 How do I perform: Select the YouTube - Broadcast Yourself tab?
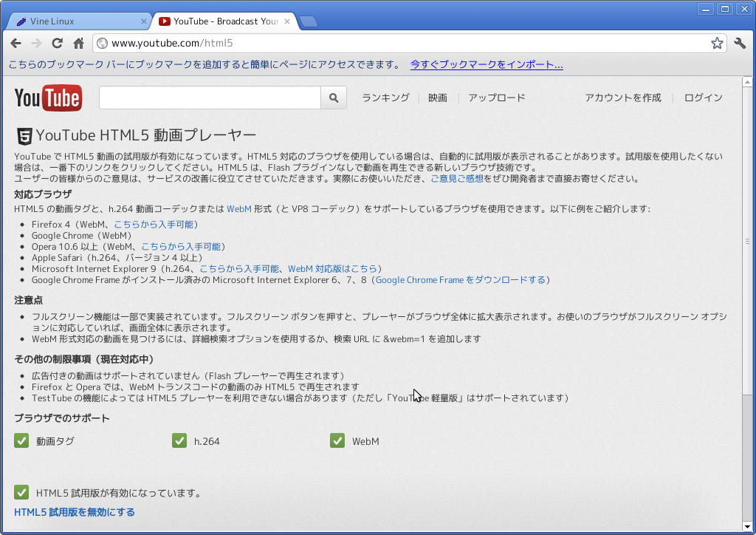(x=224, y=21)
